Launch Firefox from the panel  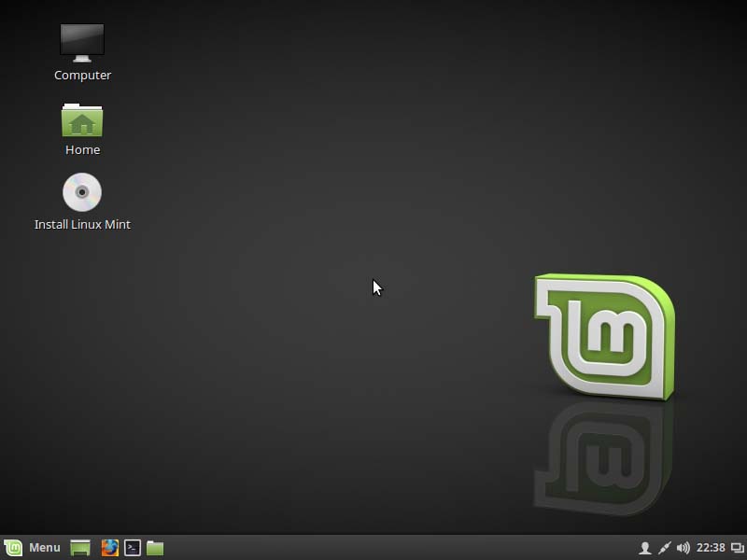pos(110,548)
